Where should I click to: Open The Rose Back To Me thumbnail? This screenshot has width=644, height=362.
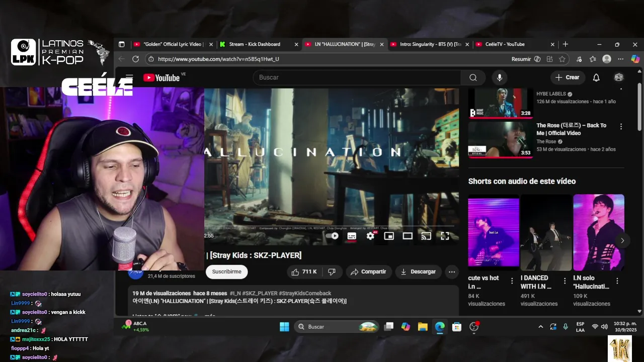pos(501,140)
